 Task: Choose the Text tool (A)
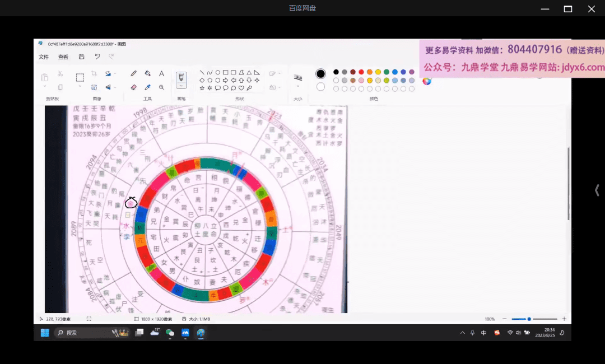(161, 73)
